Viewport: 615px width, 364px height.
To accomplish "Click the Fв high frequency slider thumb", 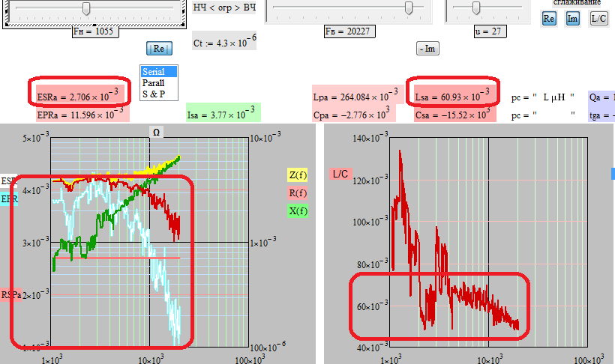I will pyautogui.click(x=409, y=7).
